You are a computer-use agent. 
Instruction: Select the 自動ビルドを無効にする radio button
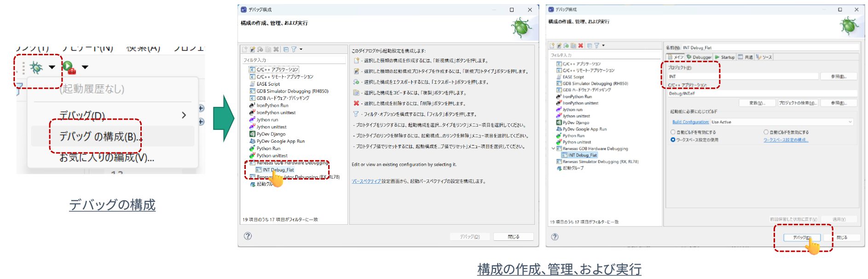click(x=766, y=132)
